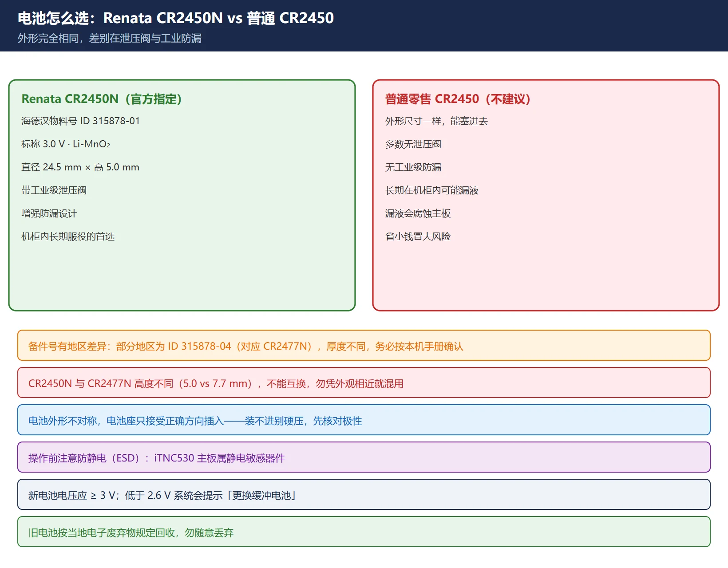Click the line '增强防漏设计'
Viewport: 728px width, 568px height.
tap(49, 213)
